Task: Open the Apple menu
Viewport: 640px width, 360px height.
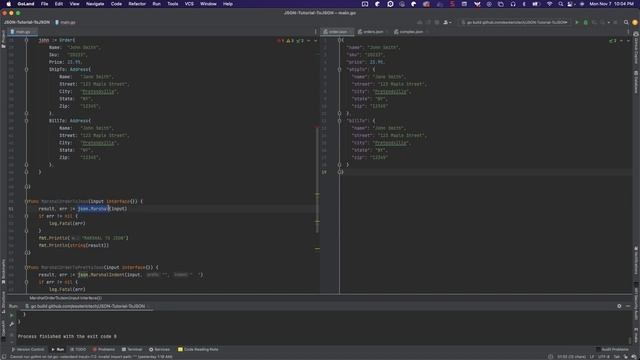Action: click(9, 4)
